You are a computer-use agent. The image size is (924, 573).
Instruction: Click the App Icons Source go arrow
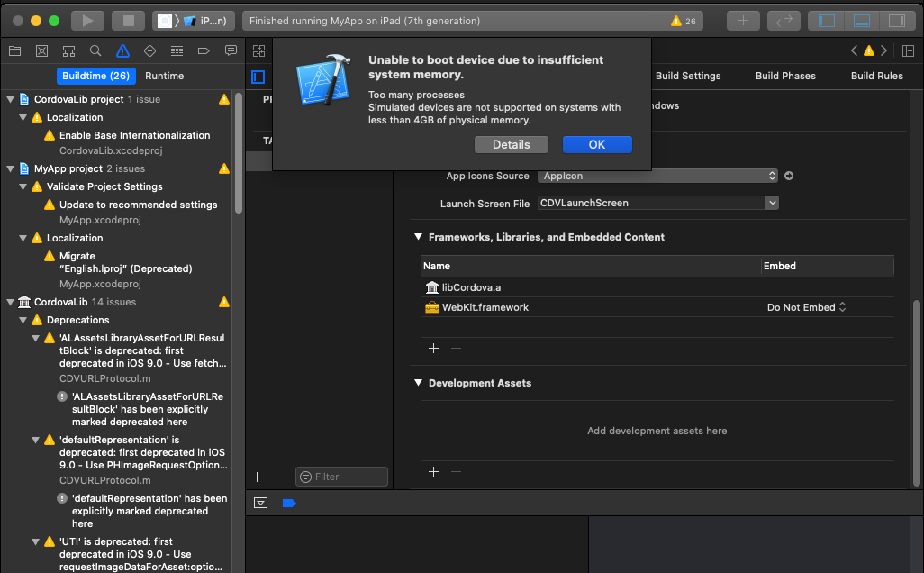789,176
